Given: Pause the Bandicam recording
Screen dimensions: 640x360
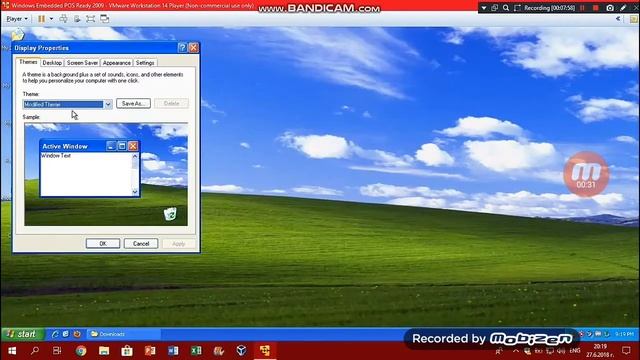Looking at the screenshot, I should (x=582, y=8).
